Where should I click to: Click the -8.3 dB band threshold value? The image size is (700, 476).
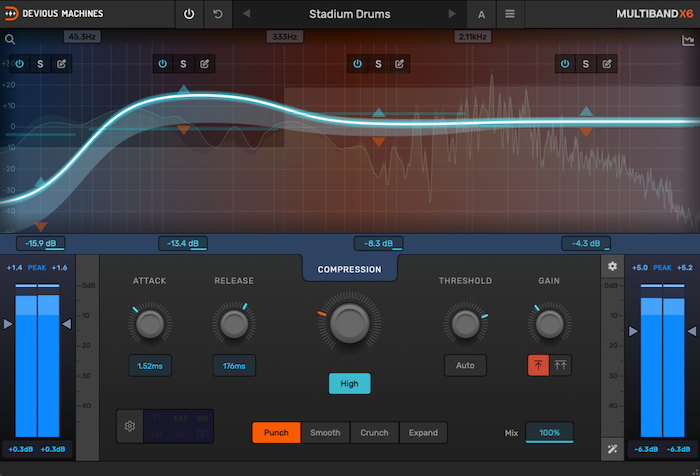pos(379,243)
